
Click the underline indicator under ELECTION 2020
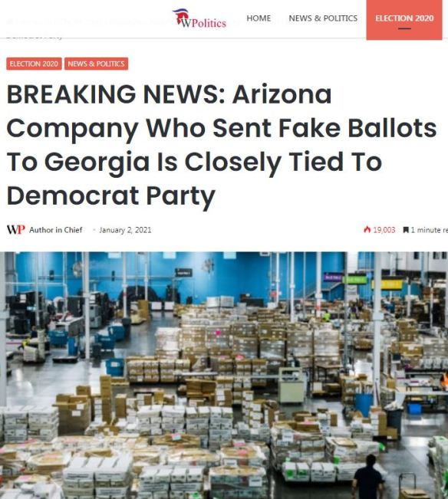(x=404, y=28)
